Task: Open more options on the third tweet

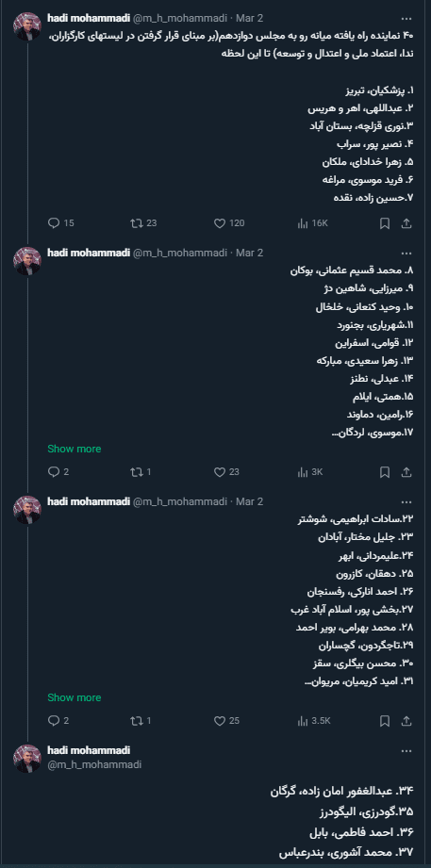Action: point(406,501)
